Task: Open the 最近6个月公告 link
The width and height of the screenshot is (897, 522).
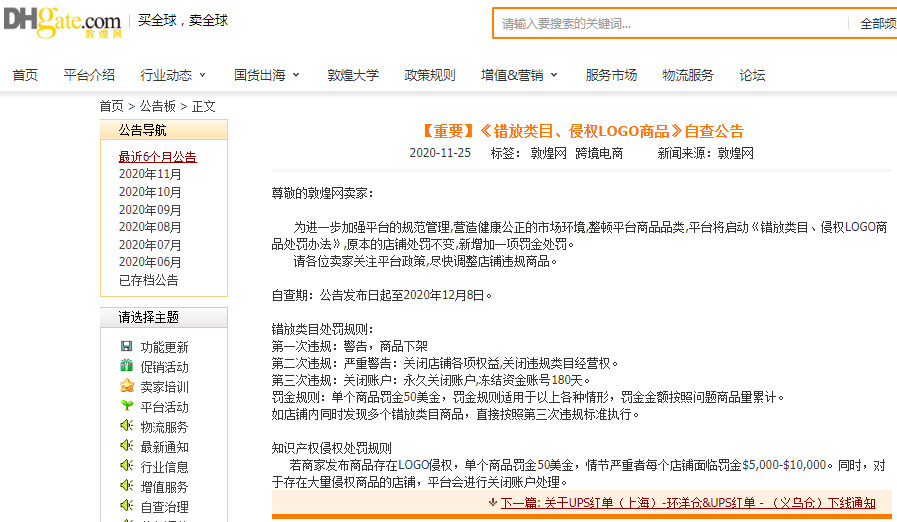Action: click(x=157, y=156)
